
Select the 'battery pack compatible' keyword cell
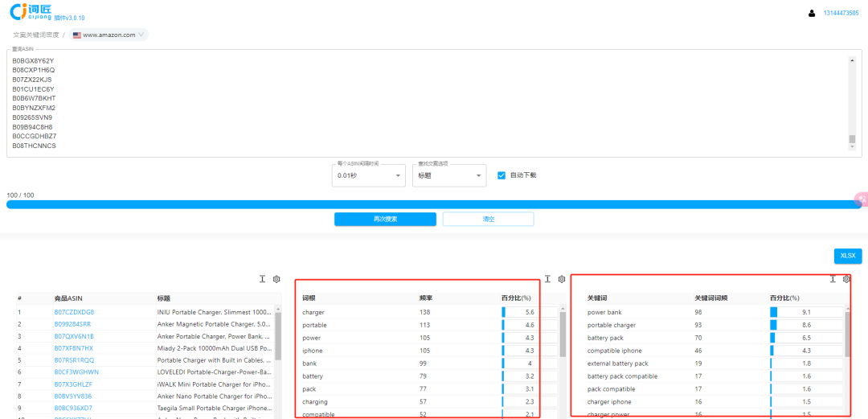[622, 376]
